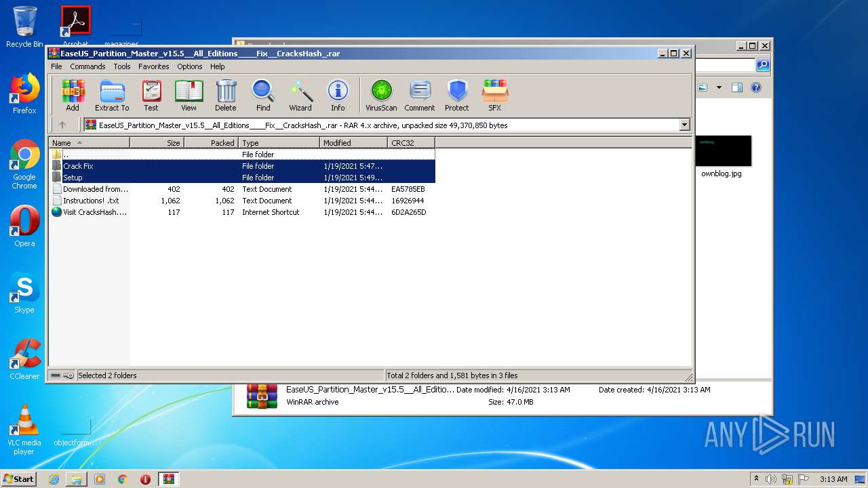This screenshot has height=488, width=868.
Task: Click the volume icon in system tray
Action: coord(770,479)
